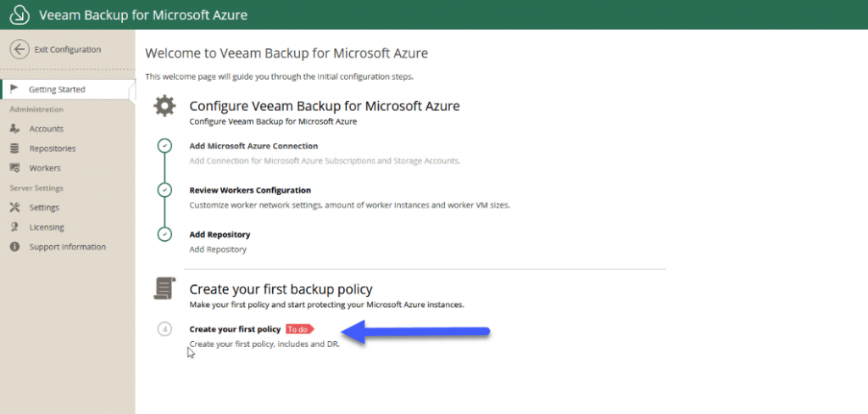Open the Licensing menu item

47,227
